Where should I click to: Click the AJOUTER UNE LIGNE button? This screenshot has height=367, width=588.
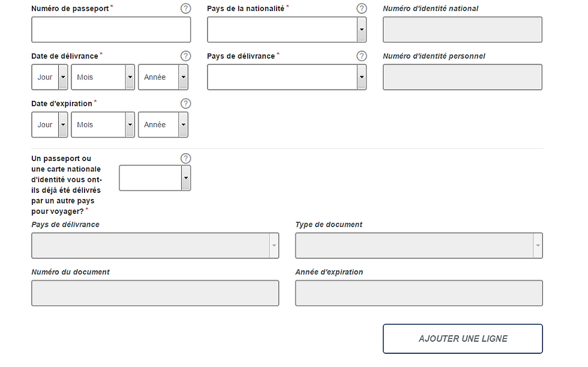(463, 339)
